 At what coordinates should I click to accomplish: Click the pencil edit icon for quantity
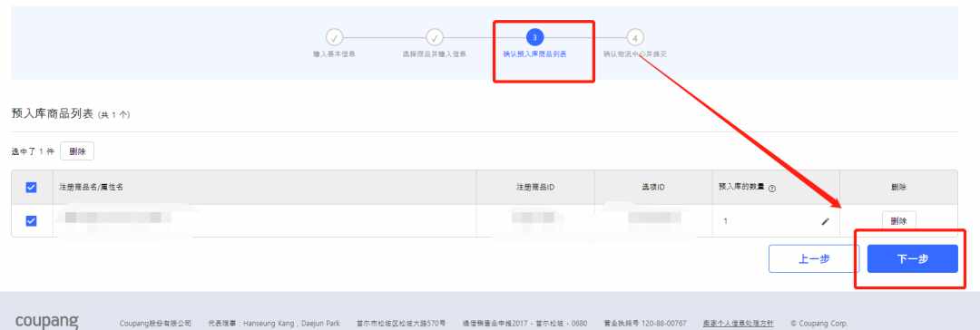point(825,221)
